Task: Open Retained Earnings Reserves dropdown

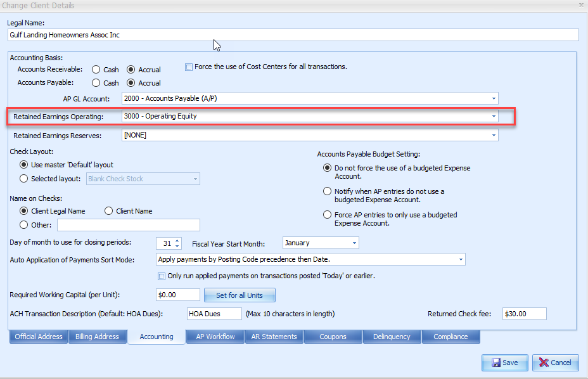Action: pos(493,135)
